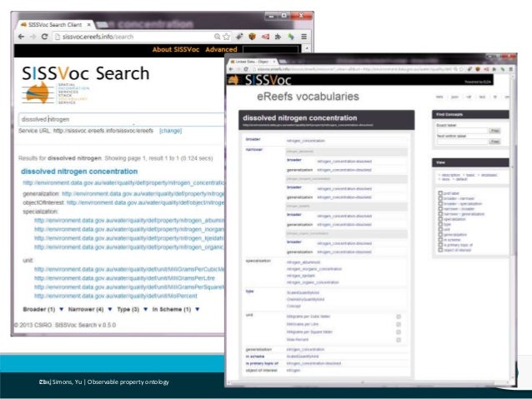Viewport: 532px width, 399px height.
Task: Toggle 'object of interest' checkbox
Action: click(440, 250)
